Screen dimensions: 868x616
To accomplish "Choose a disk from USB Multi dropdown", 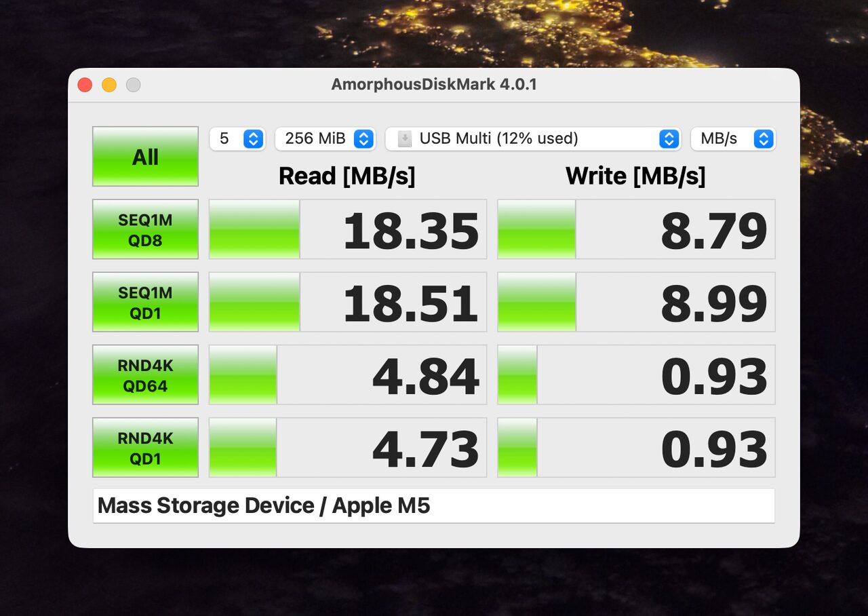I will tap(533, 139).
